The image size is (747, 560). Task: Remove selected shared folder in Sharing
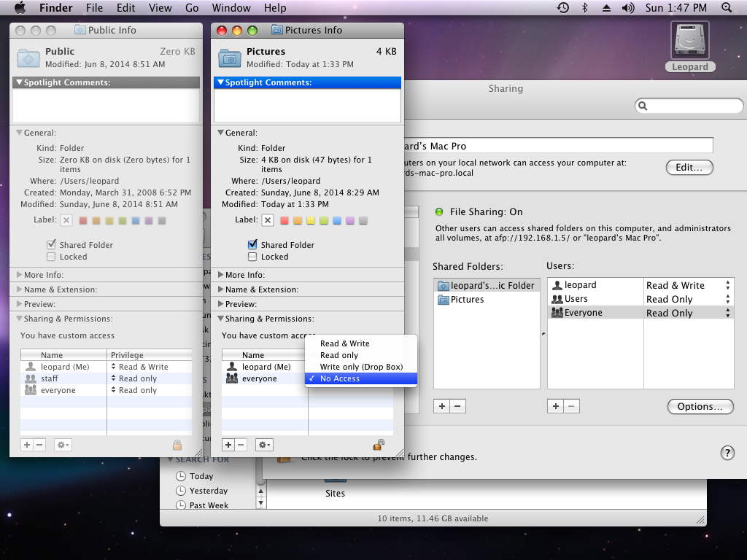pyautogui.click(x=458, y=406)
